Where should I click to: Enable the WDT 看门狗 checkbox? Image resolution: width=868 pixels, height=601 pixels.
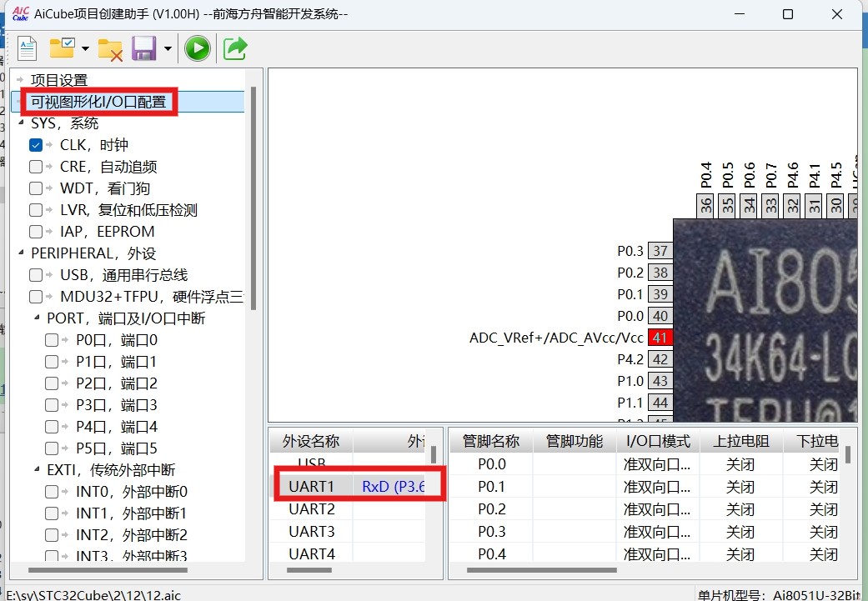[x=36, y=188]
